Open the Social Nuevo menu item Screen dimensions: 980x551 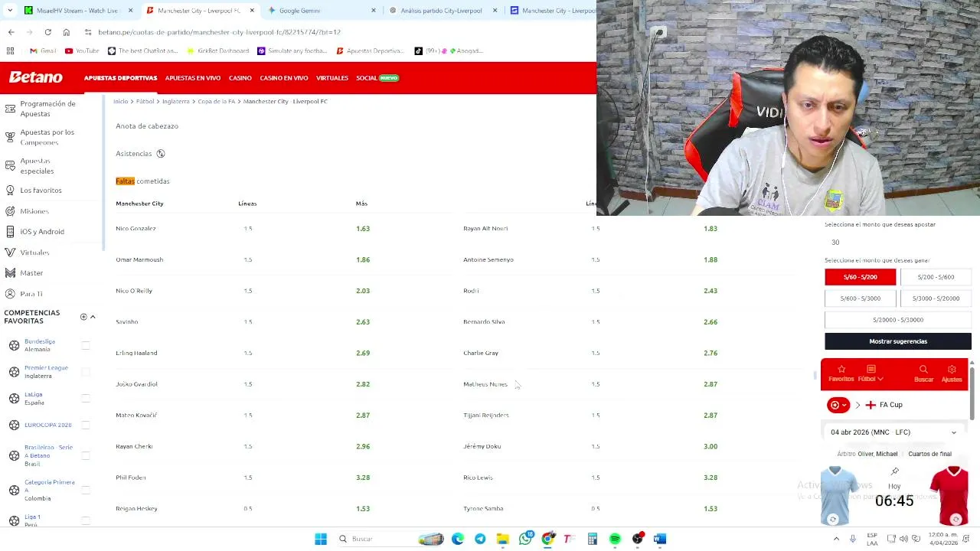(x=377, y=78)
